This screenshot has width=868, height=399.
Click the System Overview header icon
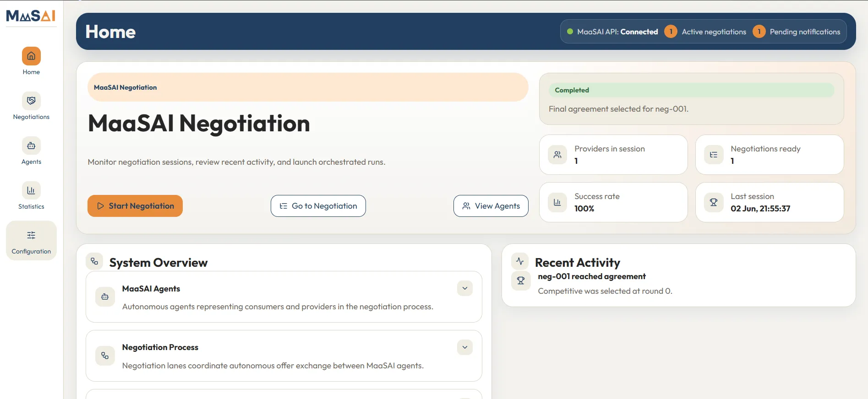click(94, 261)
